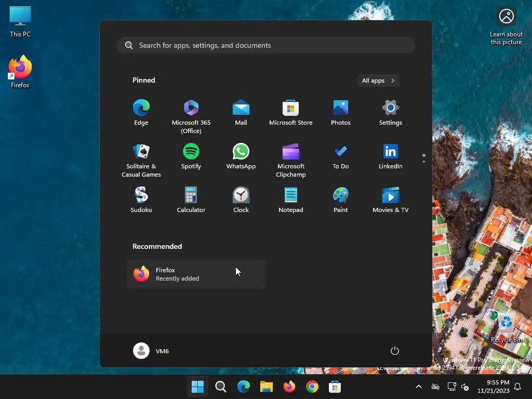The image size is (532, 399).
Task: Expand the All apps list
Action: click(x=378, y=81)
